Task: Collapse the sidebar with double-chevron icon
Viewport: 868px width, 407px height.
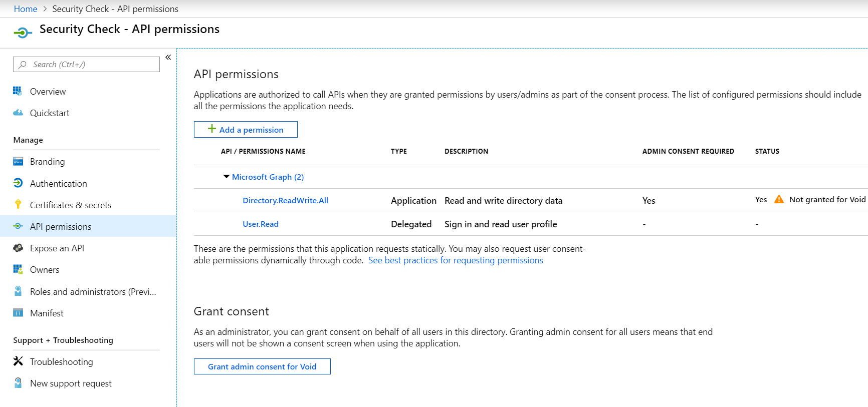Action: pos(168,57)
